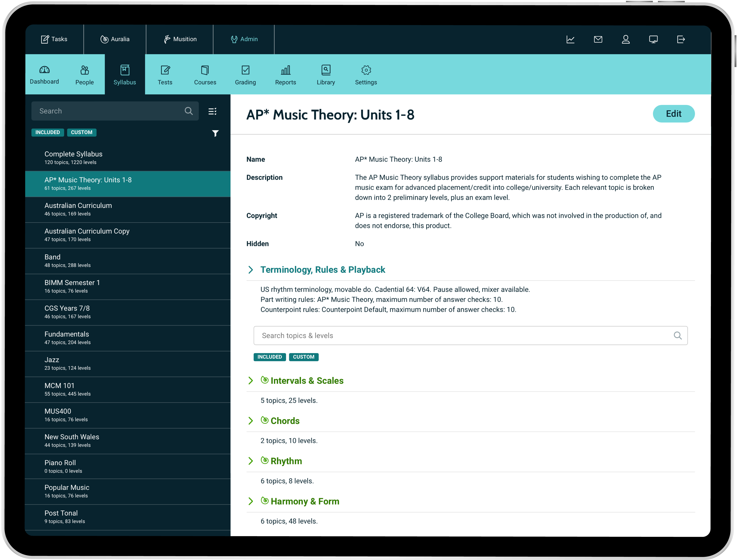The image size is (738, 560).
Task: Toggle the INCLUDED filter tag in sidebar
Action: click(x=48, y=132)
